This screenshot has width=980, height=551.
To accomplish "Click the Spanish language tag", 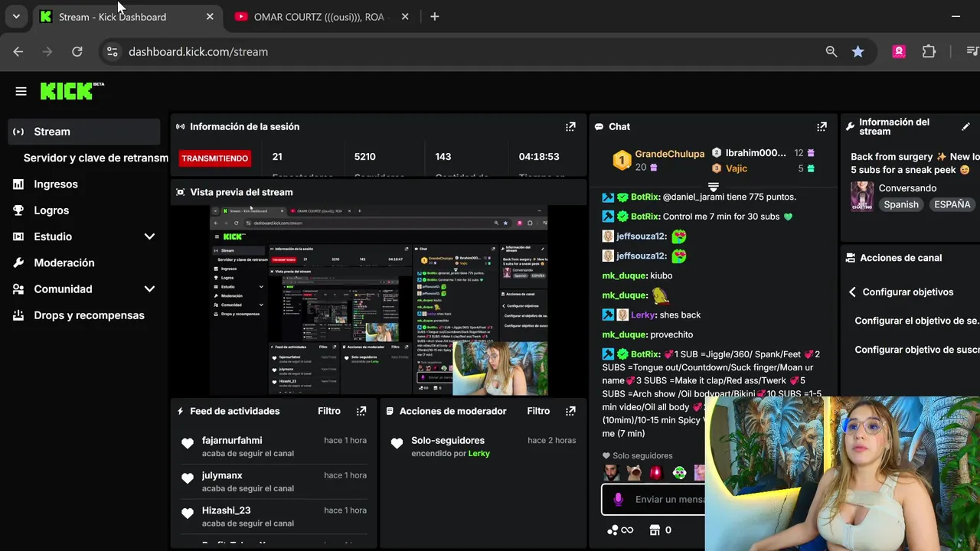I will click(x=901, y=204).
